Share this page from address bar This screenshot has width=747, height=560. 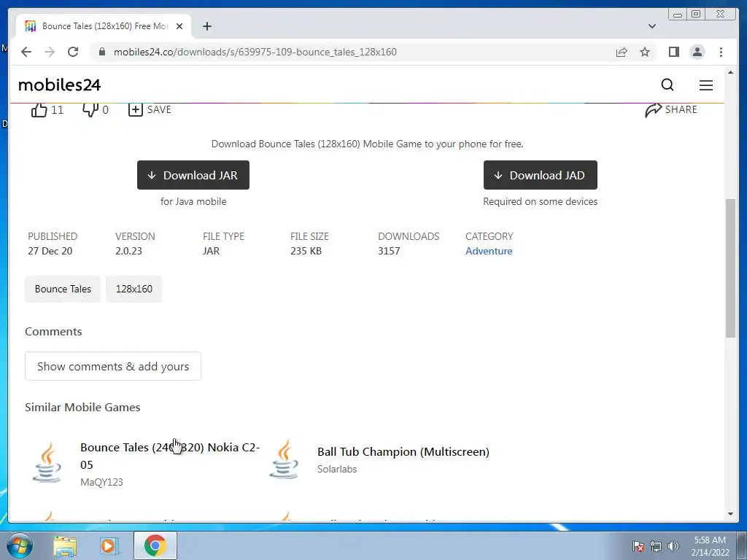[622, 52]
